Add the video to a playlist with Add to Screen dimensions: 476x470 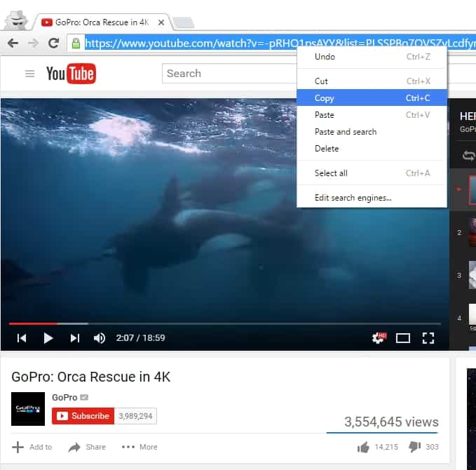coord(32,447)
